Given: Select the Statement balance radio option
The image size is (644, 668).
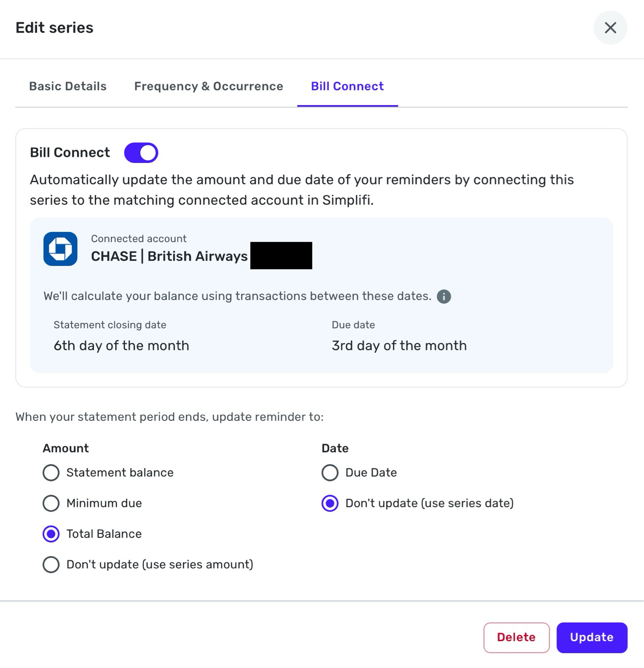Looking at the screenshot, I should (51, 472).
